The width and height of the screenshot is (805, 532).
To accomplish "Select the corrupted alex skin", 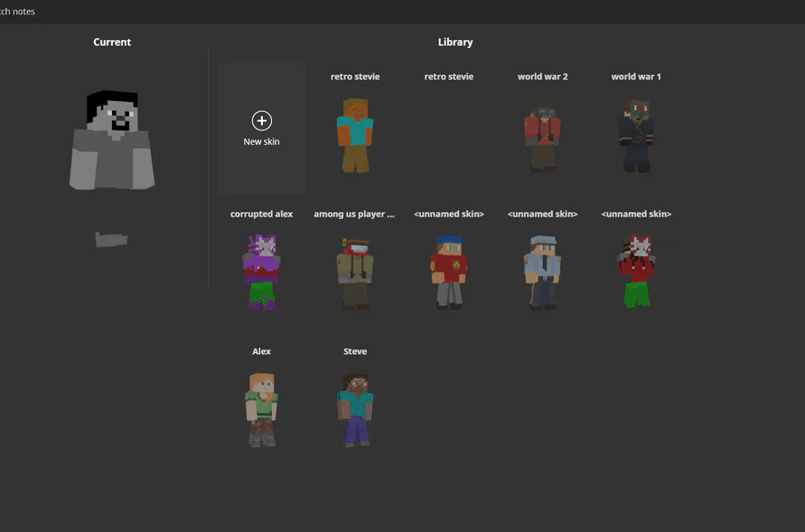I will click(261, 272).
